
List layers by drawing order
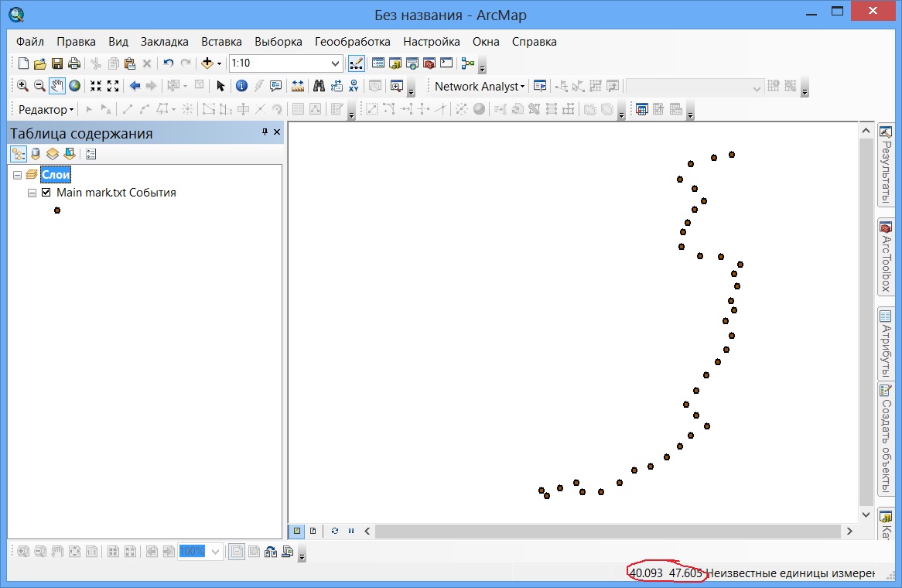[19, 154]
